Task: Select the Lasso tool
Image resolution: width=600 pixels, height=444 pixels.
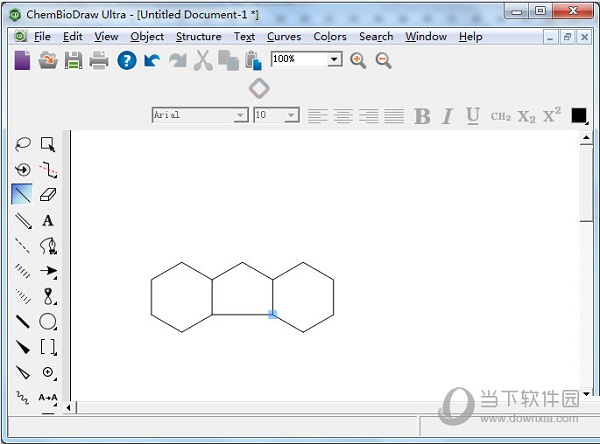Action: coord(23,144)
